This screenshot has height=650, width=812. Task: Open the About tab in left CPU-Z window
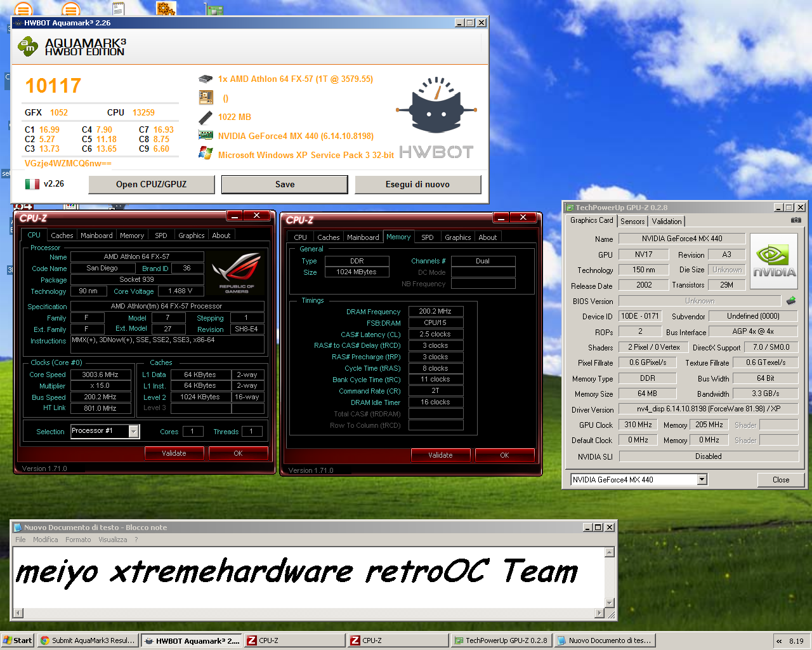[x=221, y=235]
